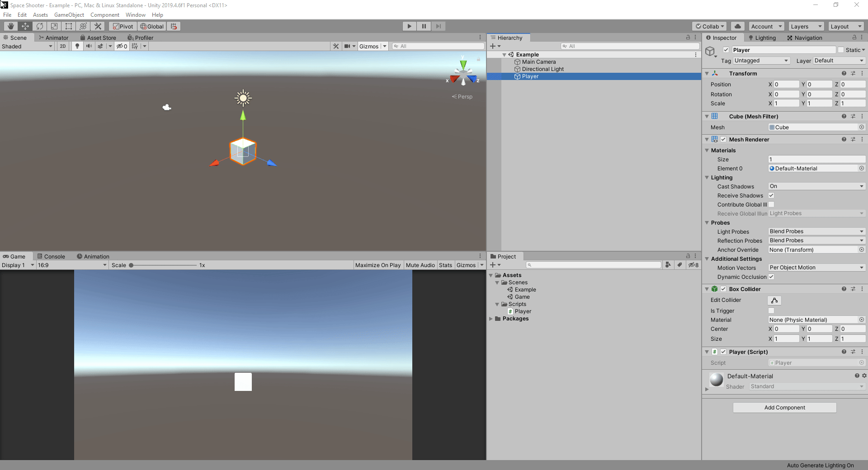The image size is (868, 470).
Task: Select the Rect tool
Action: coord(69,26)
